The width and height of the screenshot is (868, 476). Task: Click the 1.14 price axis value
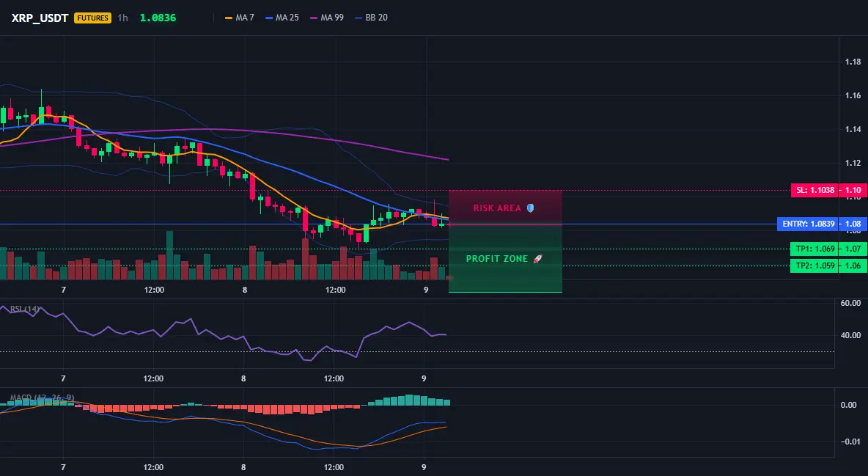coord(853,129)
